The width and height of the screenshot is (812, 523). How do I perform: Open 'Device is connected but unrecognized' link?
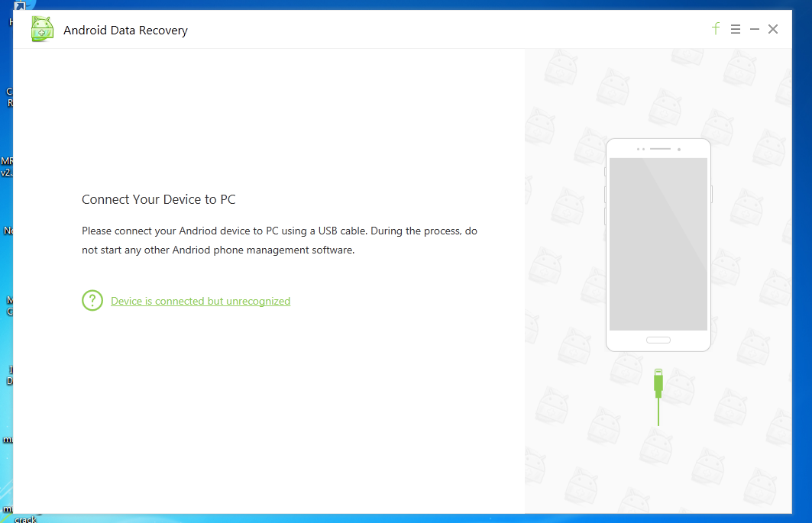[x=200, y=301]
